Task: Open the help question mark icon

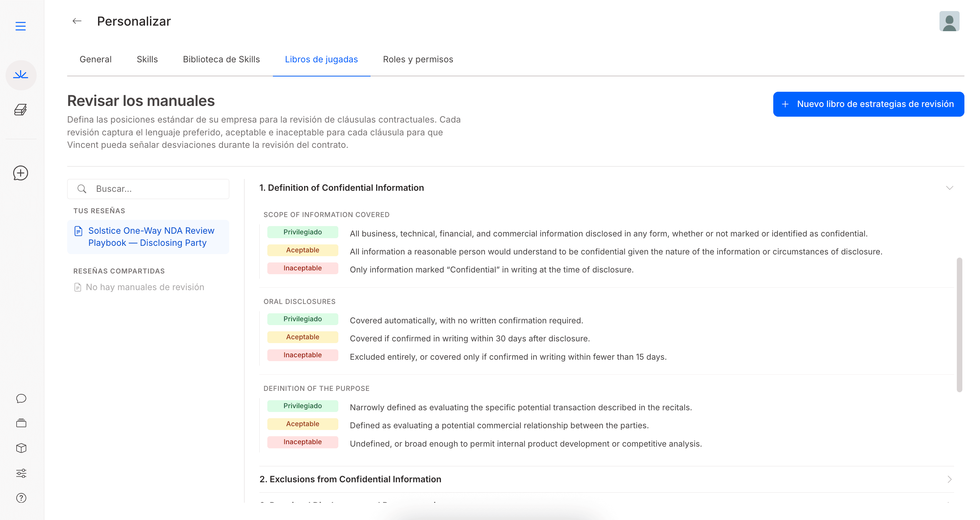Action: [x=21, y=498]
